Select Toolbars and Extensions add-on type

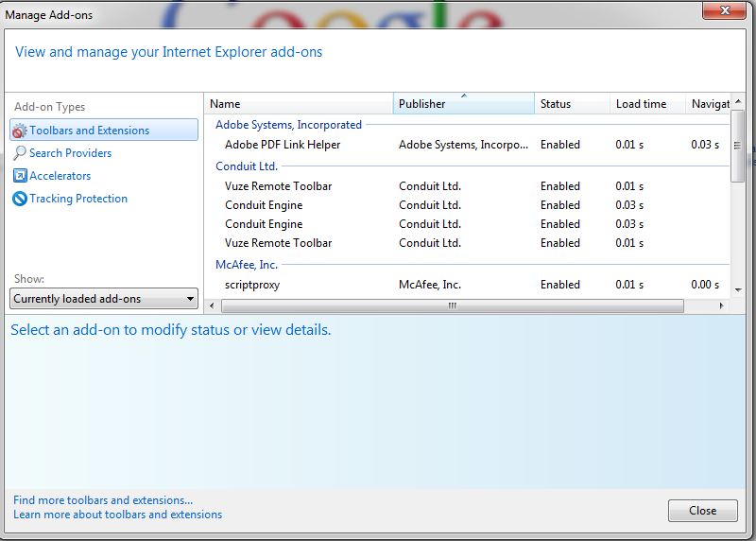[x=104, y=131]
